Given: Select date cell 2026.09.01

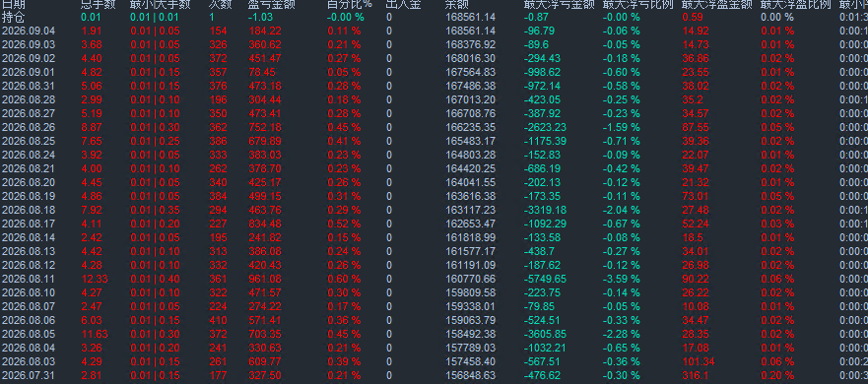Looking at the screenshot, I should 29,73.
